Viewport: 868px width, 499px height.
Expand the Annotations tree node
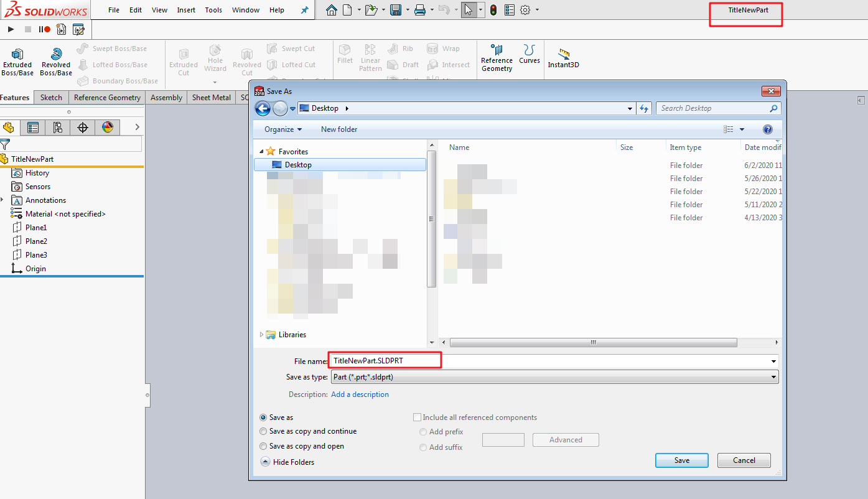pyautogui.click(x=2, y=200)
